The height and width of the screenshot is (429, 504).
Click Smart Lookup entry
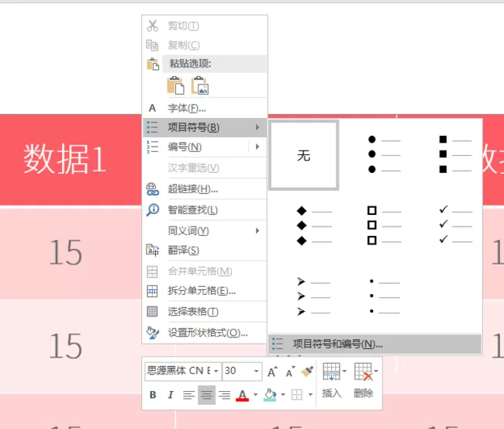[205, 209]
